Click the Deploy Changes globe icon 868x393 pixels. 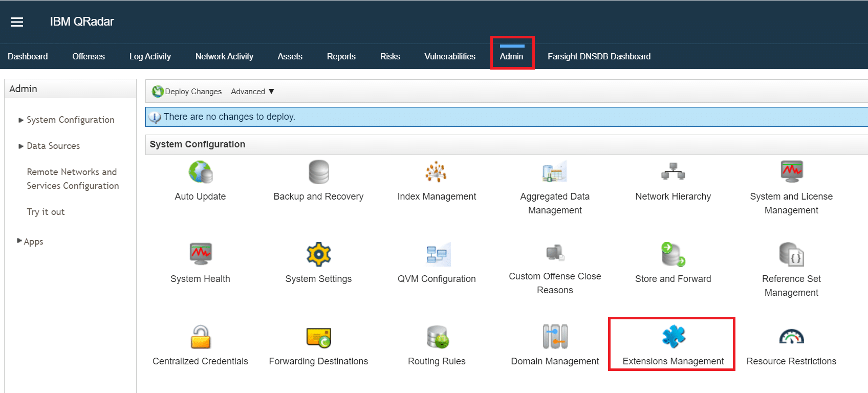click(158, 92)
